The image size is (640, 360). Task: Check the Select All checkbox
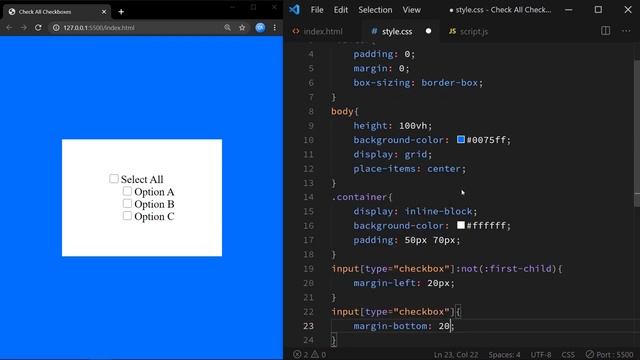click(114, 179)
